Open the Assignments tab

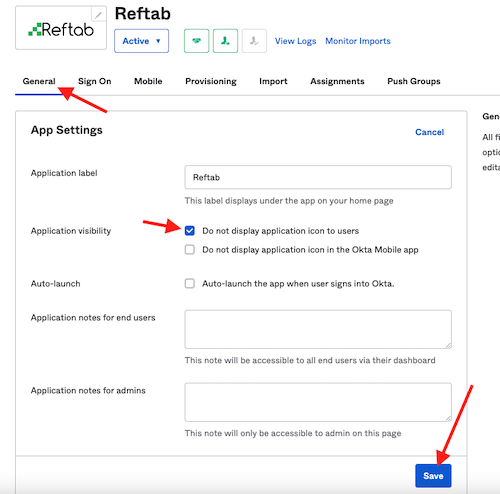point(337,81)
